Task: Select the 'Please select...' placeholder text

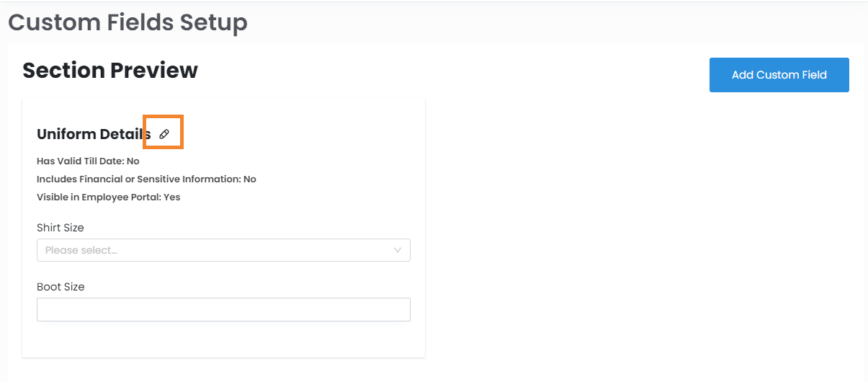Action: [x=81, y=250]
